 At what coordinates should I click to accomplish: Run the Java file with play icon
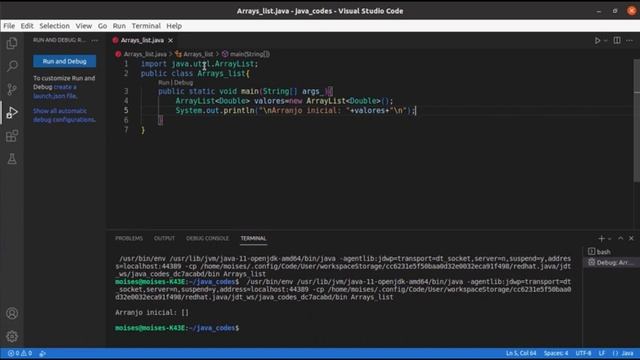tap(597, 40)
